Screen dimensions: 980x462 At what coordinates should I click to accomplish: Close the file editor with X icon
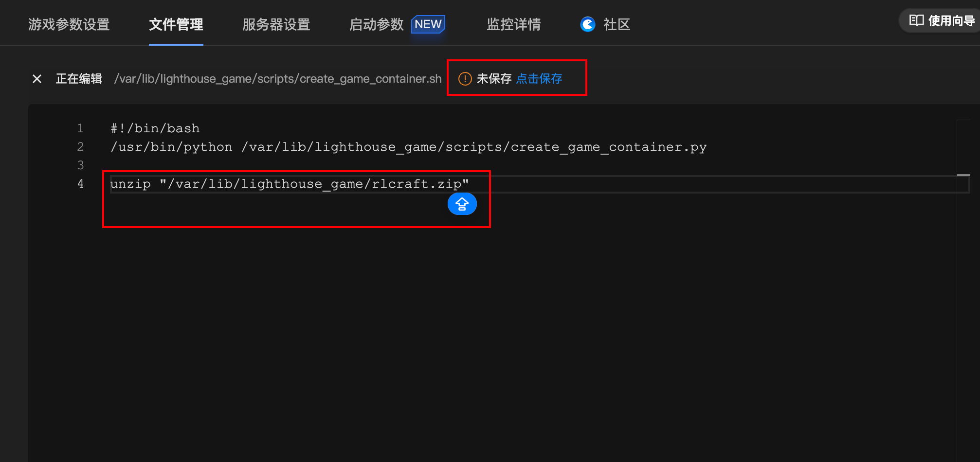point(37,79)
